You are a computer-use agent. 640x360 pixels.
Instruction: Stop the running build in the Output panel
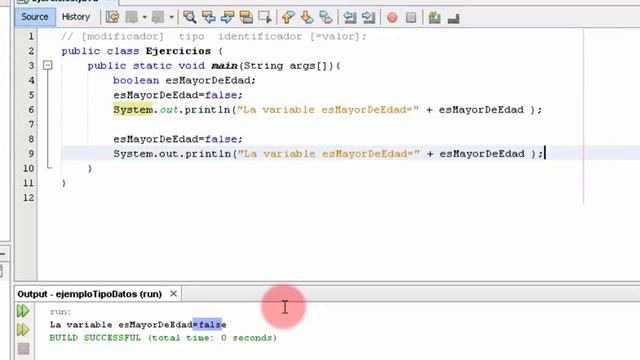coord(23,349)
